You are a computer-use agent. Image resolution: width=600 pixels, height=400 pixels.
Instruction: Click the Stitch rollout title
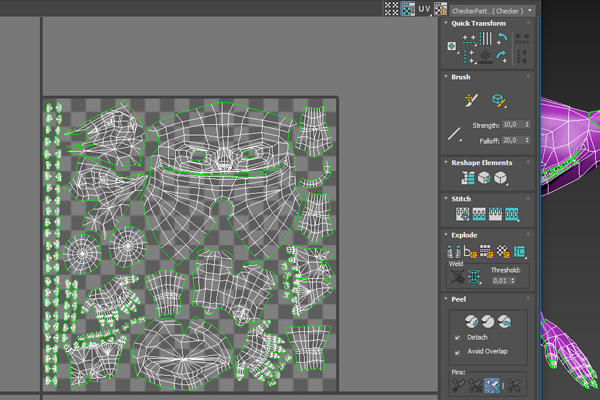(x=461, y=199)
